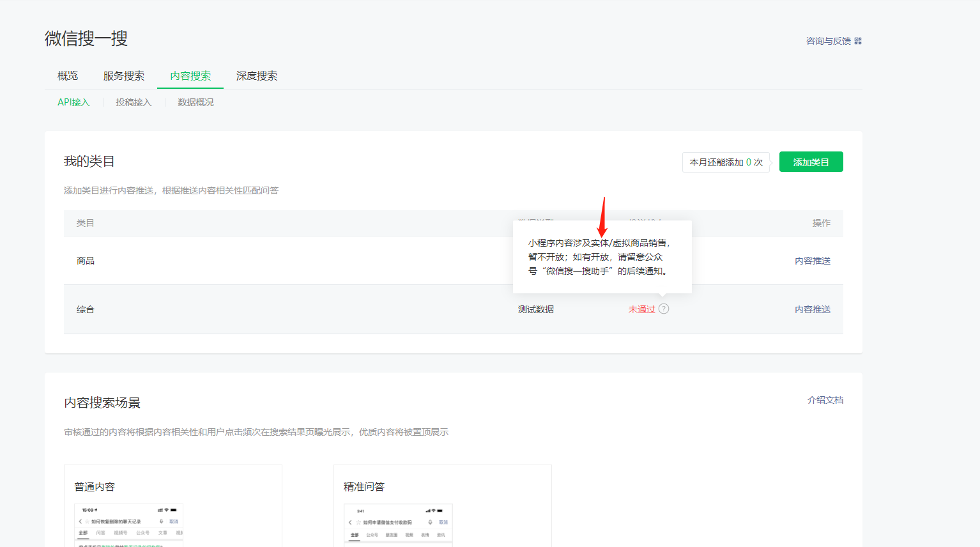
Task: Click the 微信搜一搜 page title
Action: tap(86, 38)
